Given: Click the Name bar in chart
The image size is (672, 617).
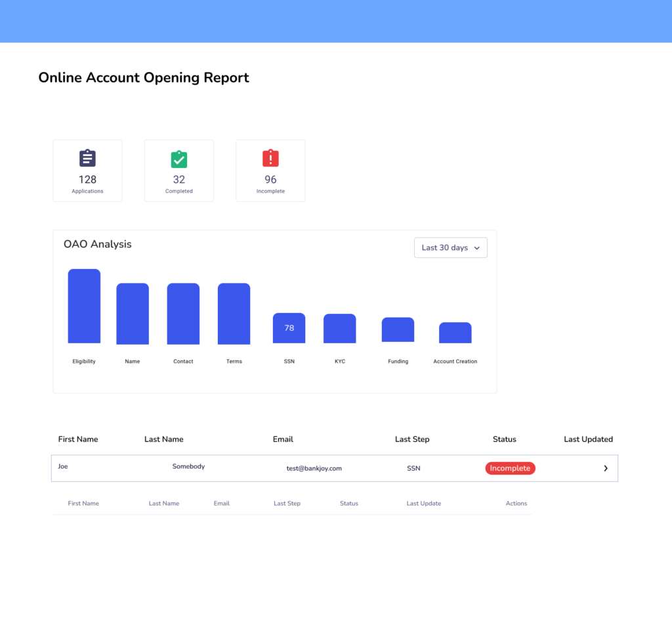Looking at the screenshot, I should click(133, 313).
